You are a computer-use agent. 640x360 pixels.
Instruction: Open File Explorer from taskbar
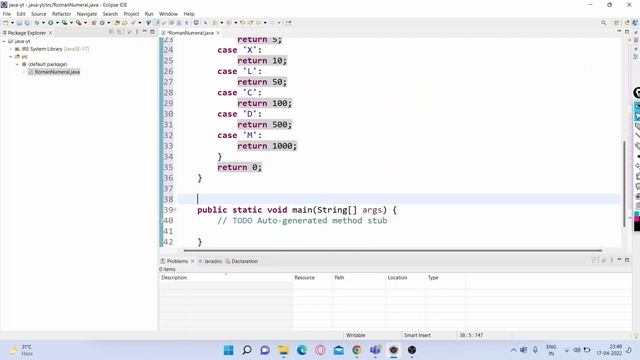[x=283, y=350]
